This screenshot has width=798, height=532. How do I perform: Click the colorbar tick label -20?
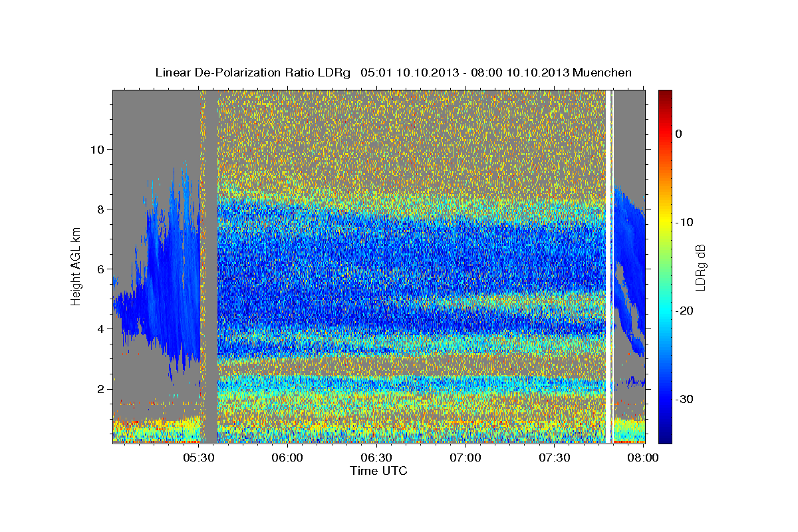point(685,311)
